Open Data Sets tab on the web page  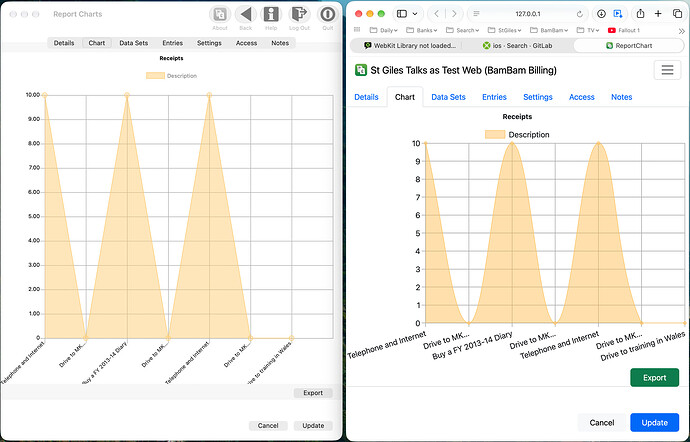coord(448,97)
